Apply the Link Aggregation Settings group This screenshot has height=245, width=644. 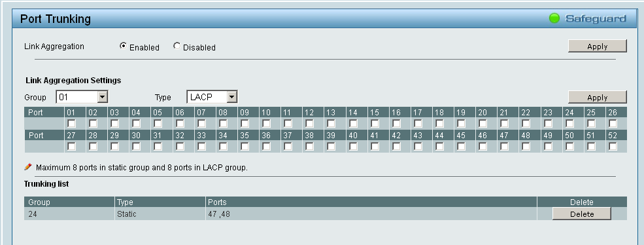(x=597, y=97)
